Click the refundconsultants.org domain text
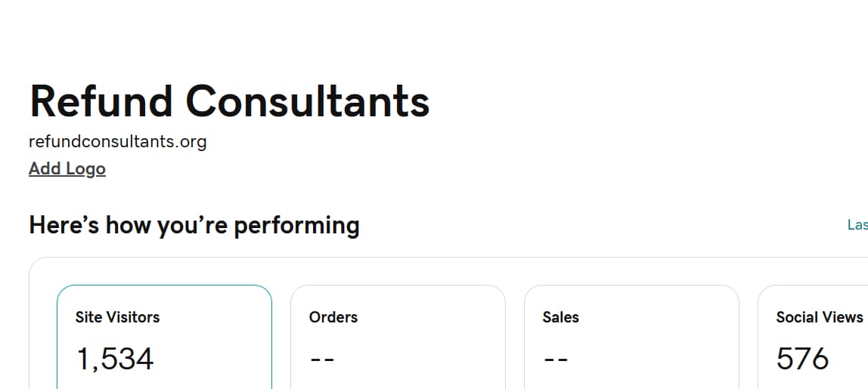The height and width of the screenshot is (389, 868). point(117,141)
